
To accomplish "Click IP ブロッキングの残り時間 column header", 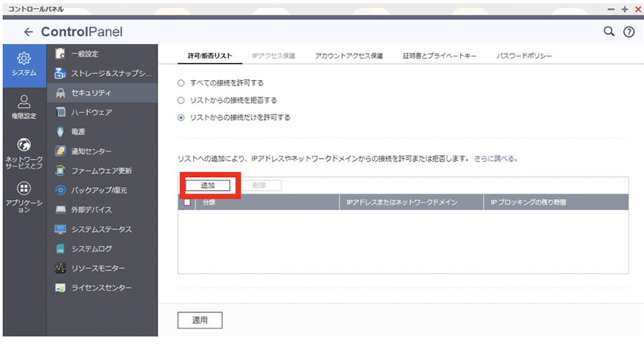I will tap(556, 202).
